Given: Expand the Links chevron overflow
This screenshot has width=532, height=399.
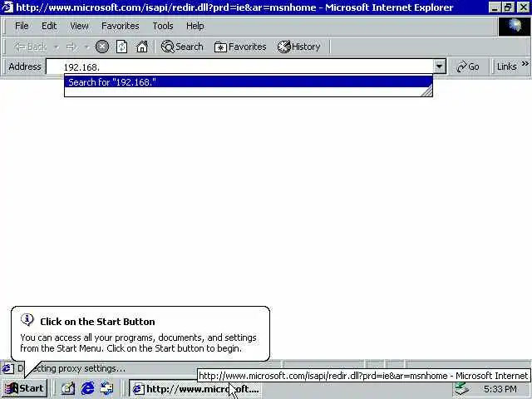Looking at the screenshot, I should click(x=525, y=64).
